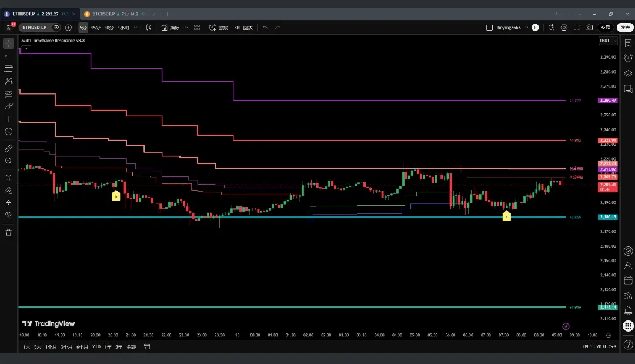Open the quick search icon
Image resolution: width=635 pixels, height=364 pixels.
tap(551, 28)
